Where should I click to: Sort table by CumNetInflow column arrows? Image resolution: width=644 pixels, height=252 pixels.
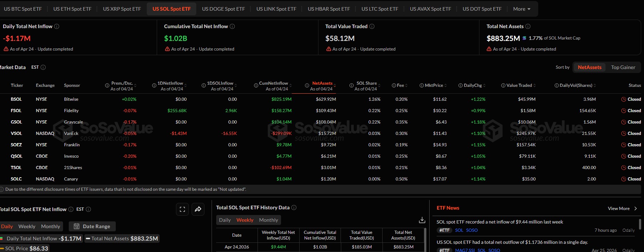point(291,85)
